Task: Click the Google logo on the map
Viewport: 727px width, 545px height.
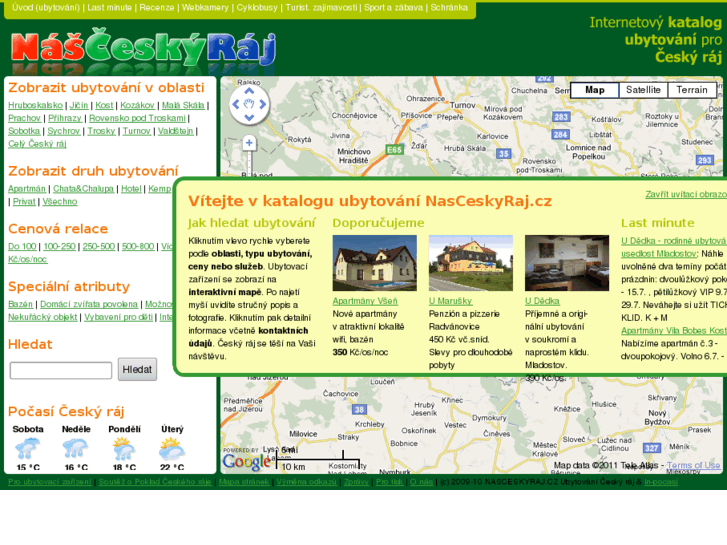Action: [246, 461]
